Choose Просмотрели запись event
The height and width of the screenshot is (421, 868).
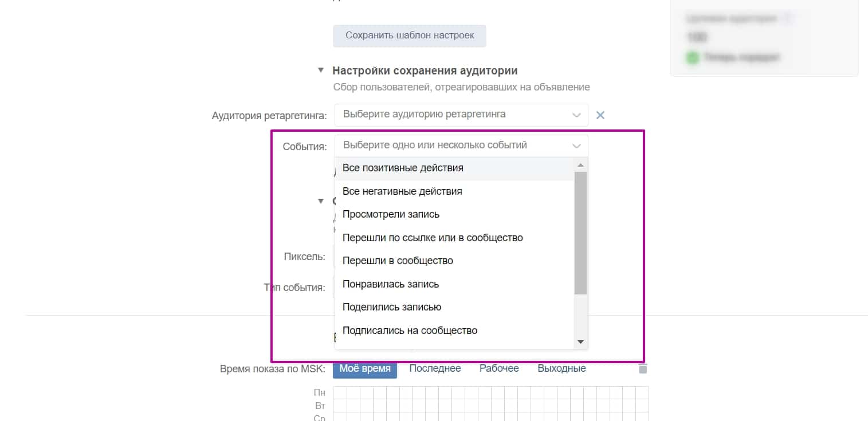point(454,215)
